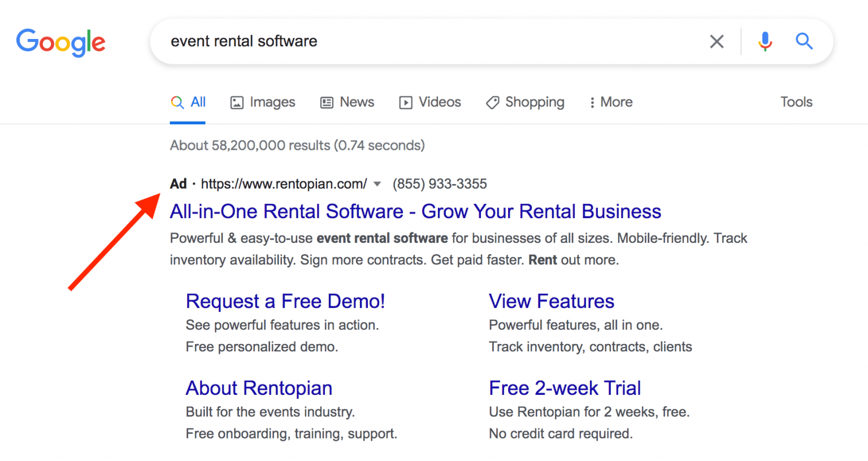The width and height of the screenshot is (868, 461).
Task: Switch to the Shopping tab
Action: click(x=525, y=102)
